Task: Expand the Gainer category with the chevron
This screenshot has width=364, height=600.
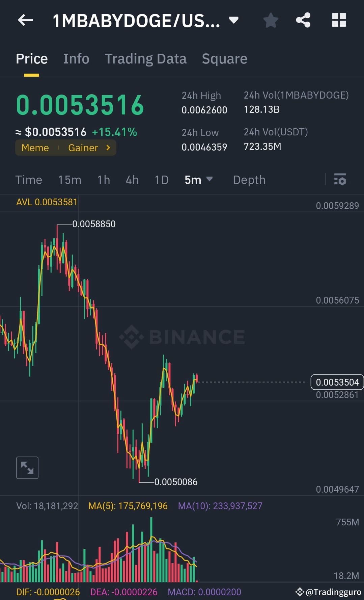Action: 108,148
